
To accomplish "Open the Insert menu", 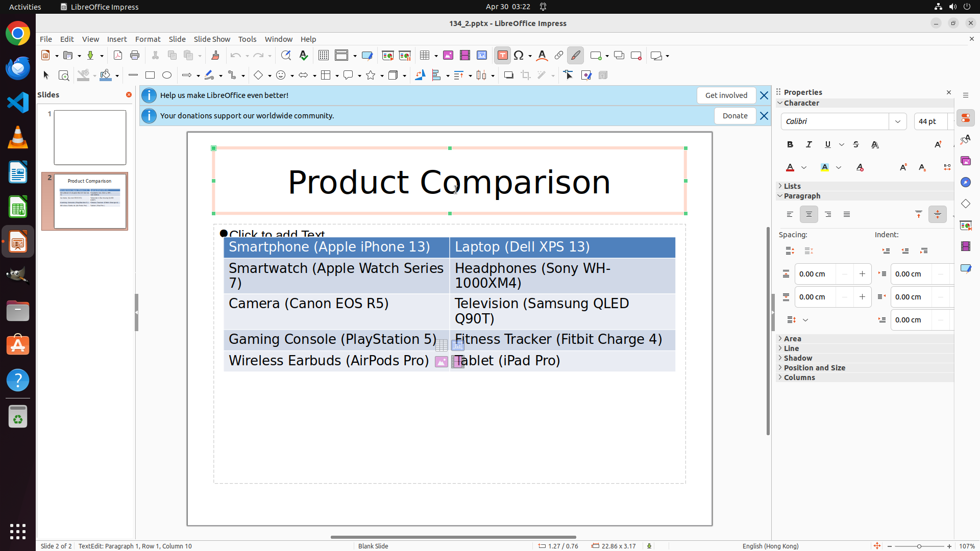I will pos(117,39).
